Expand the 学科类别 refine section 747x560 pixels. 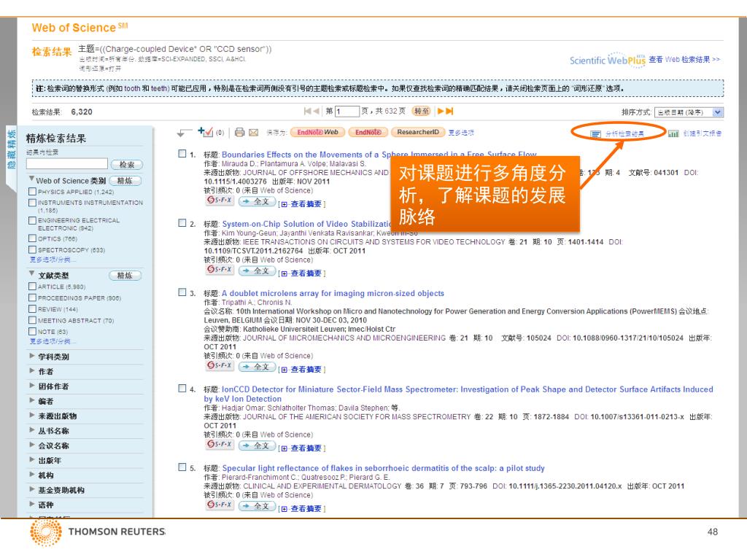(x=31, y=356)
